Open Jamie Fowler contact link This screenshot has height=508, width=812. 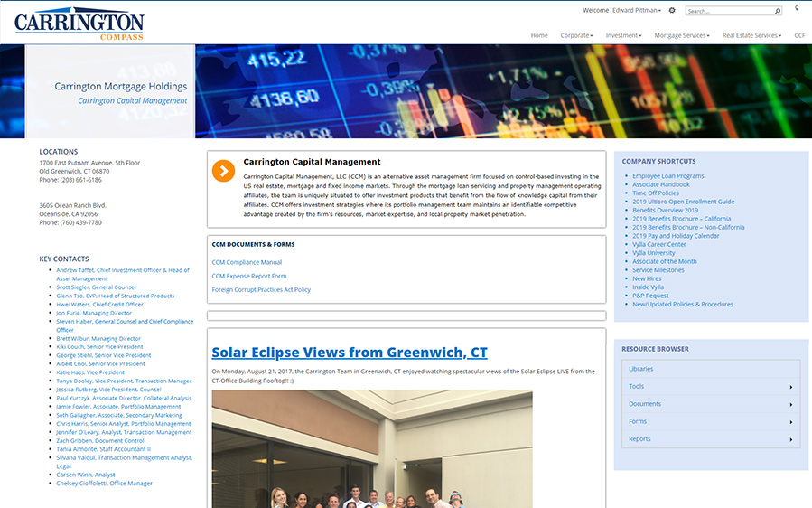(118, 407)
